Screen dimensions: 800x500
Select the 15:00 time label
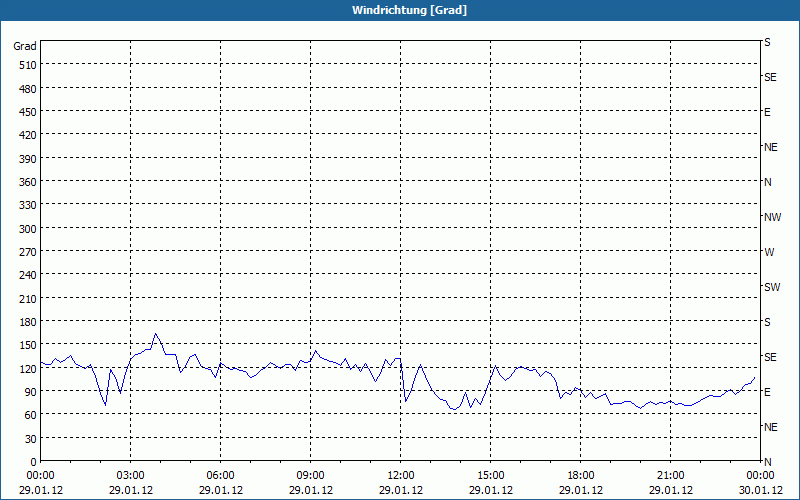pos(490,476)
